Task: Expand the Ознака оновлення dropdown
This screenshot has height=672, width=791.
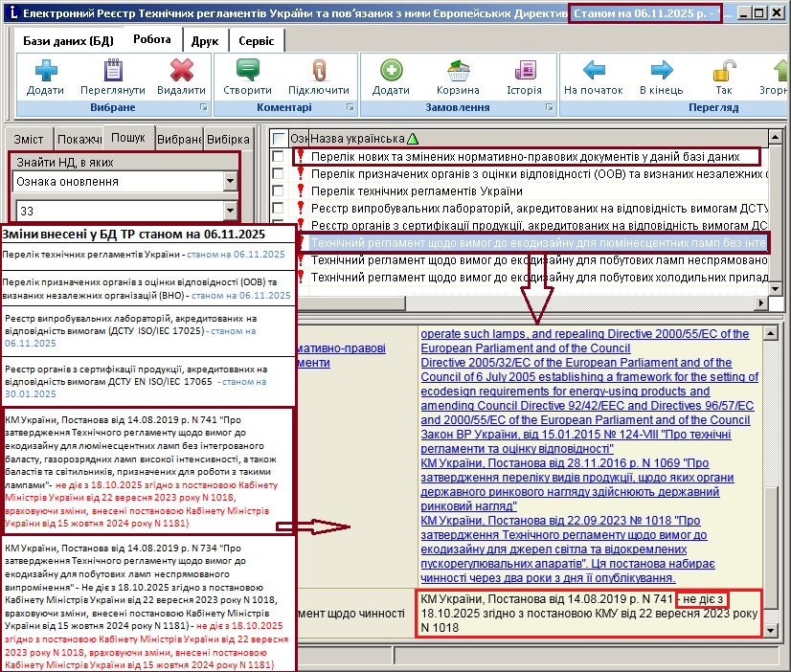Action: pos(229,181)
